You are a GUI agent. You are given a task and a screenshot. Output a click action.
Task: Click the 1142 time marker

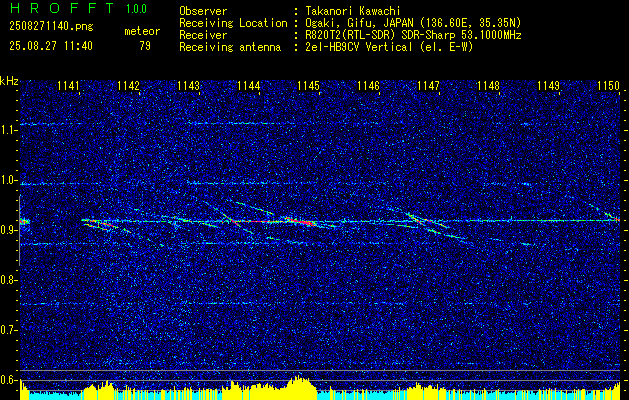[128, 85]
